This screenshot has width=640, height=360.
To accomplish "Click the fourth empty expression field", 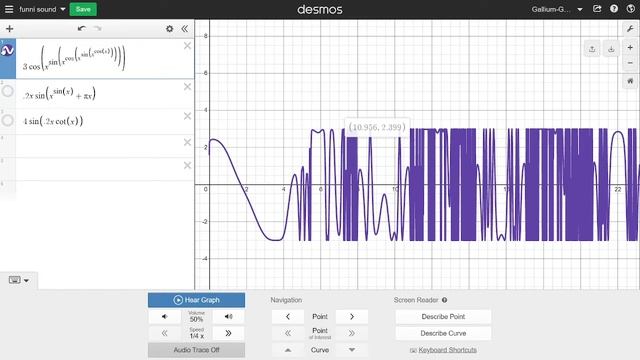I will (98, 146).
